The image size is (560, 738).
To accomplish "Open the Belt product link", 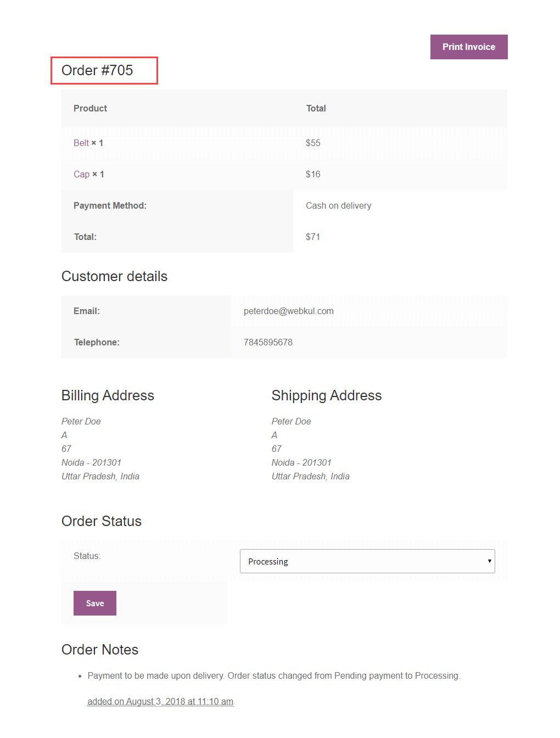I will 81,143.
